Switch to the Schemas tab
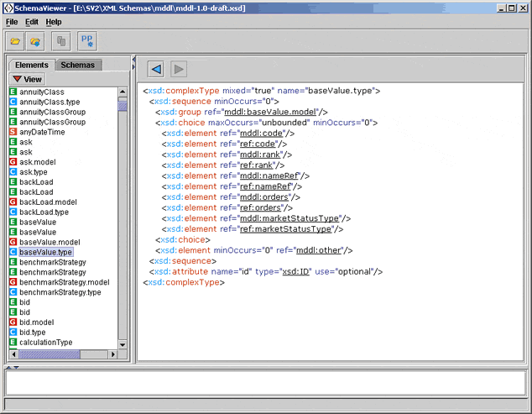Screen dimensions: 532x414 [79, 65]
